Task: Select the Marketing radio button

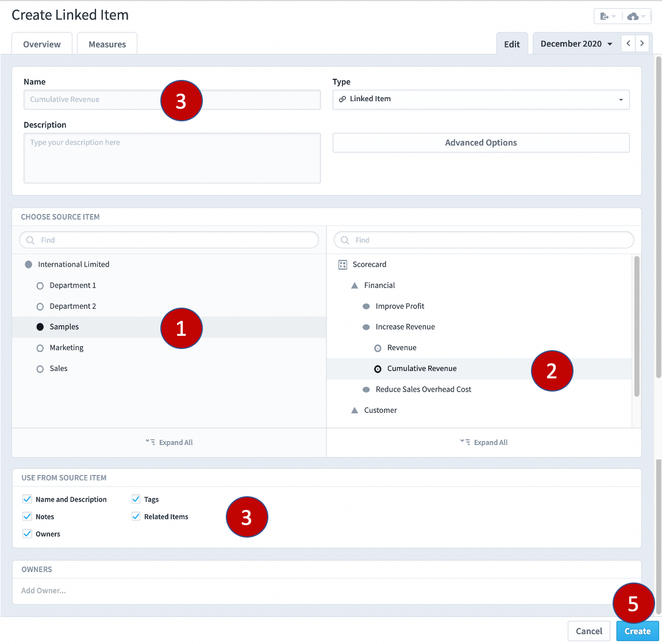Action: (39, 347)
